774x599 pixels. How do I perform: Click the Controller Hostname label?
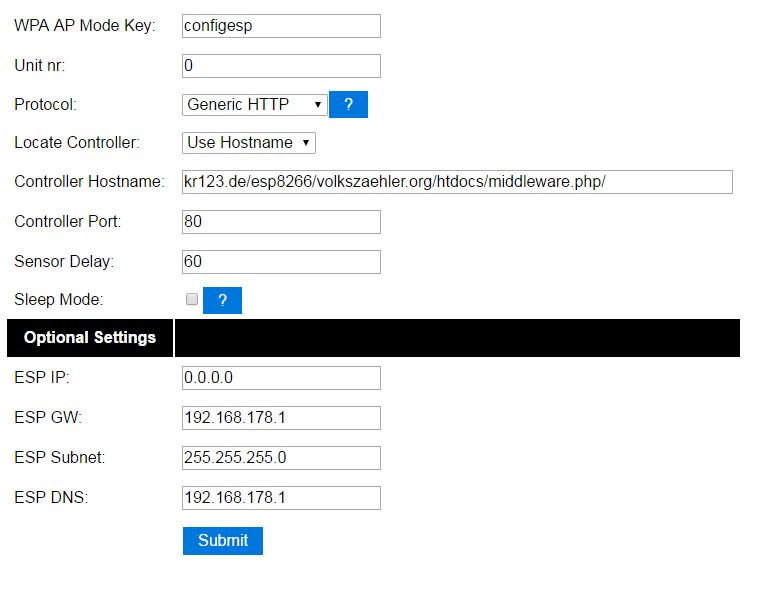coord(89,181)
